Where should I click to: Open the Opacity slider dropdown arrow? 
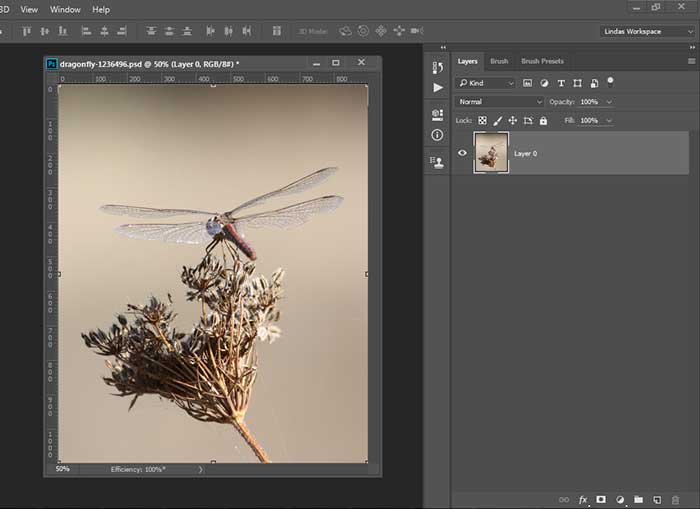609,102
